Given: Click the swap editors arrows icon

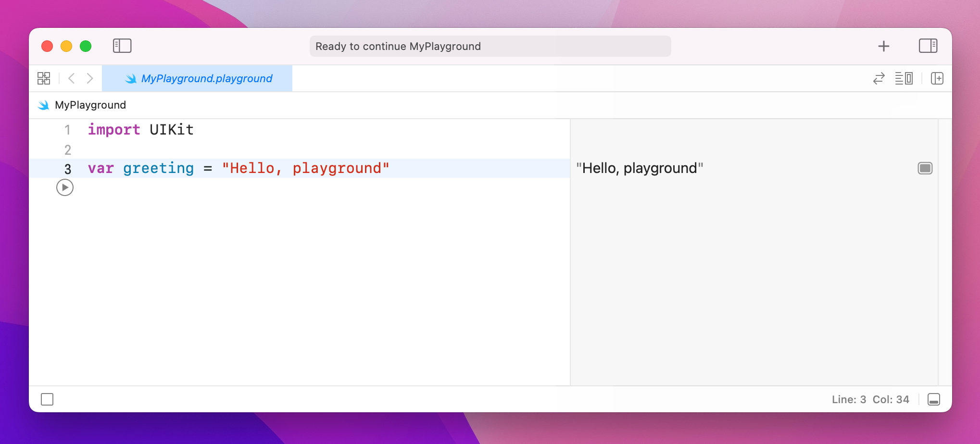Looking at the screenshot, I should pos(879,78).
